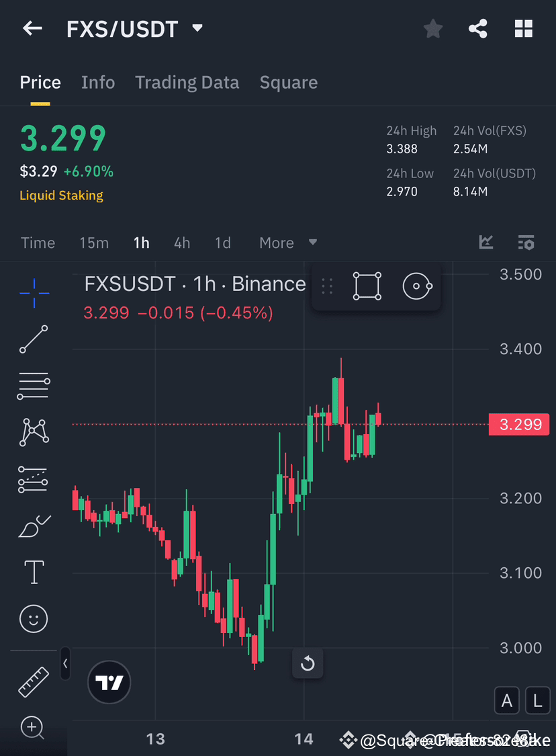Toggle log scale with the L button
Image resolution: width=556 pixels, height=756 pixels.
538,700
